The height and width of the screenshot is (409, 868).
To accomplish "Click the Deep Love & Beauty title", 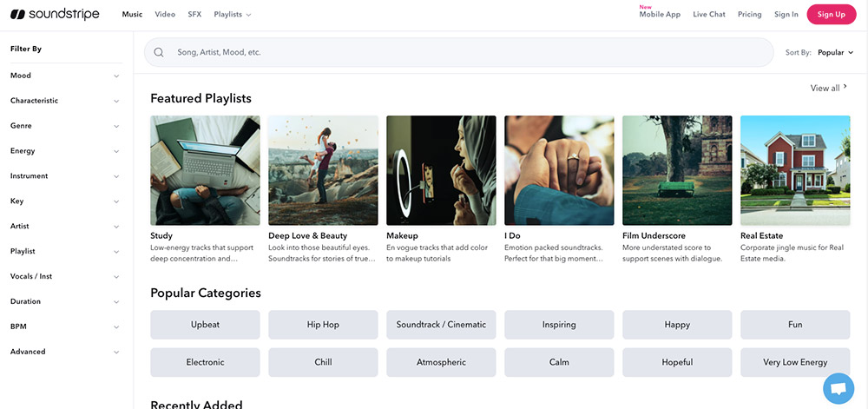I will tap(308, 236).
